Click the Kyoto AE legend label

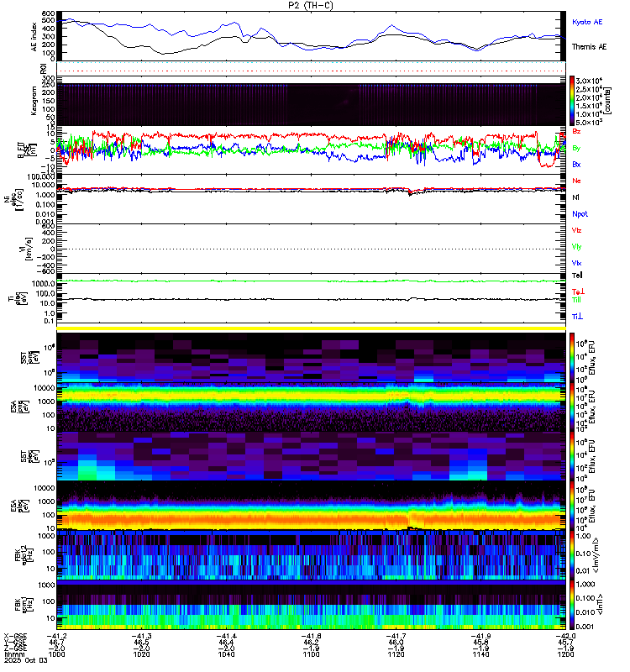pos(586,22)
